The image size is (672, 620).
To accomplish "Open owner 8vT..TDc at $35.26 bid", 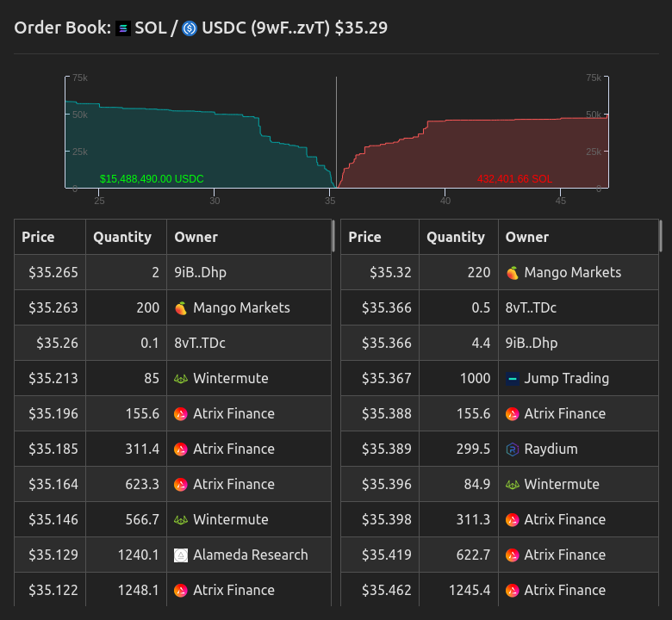I will tap(200, 344).
